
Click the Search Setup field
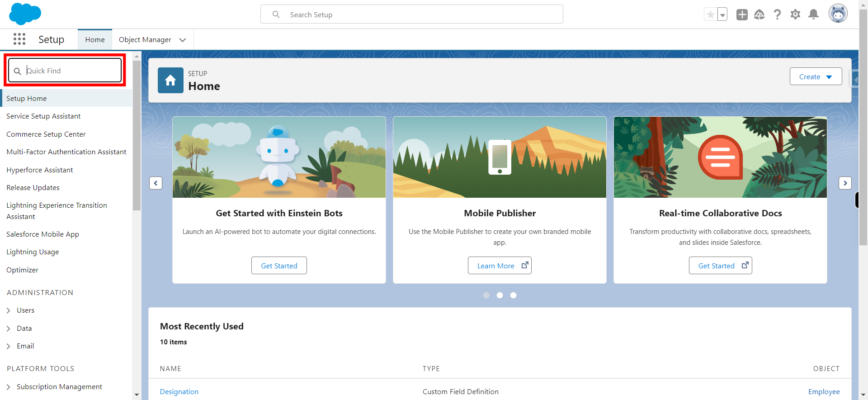411,14
